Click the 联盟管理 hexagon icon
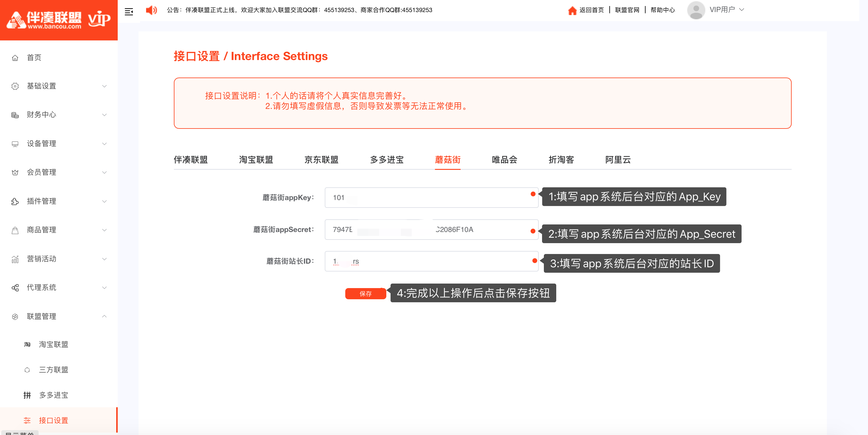868x435 pixels. (15, 316)
